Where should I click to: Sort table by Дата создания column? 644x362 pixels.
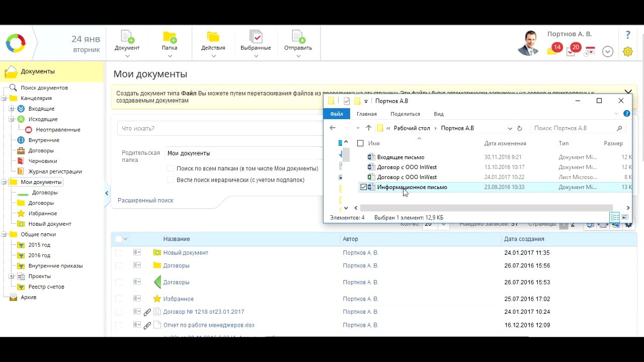point(524,239)
